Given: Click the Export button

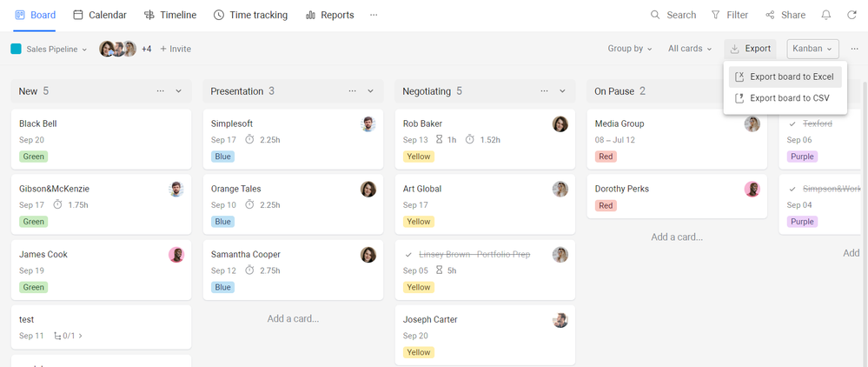Looking at the screenshot, I should (750, 49).
